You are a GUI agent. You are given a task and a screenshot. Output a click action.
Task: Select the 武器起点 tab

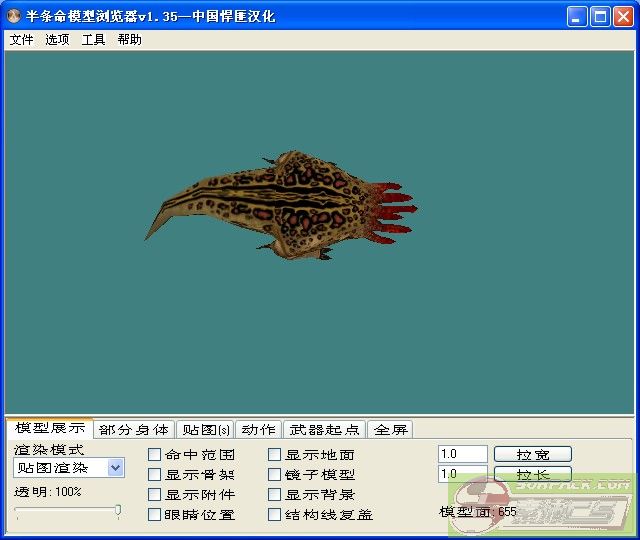324,430
